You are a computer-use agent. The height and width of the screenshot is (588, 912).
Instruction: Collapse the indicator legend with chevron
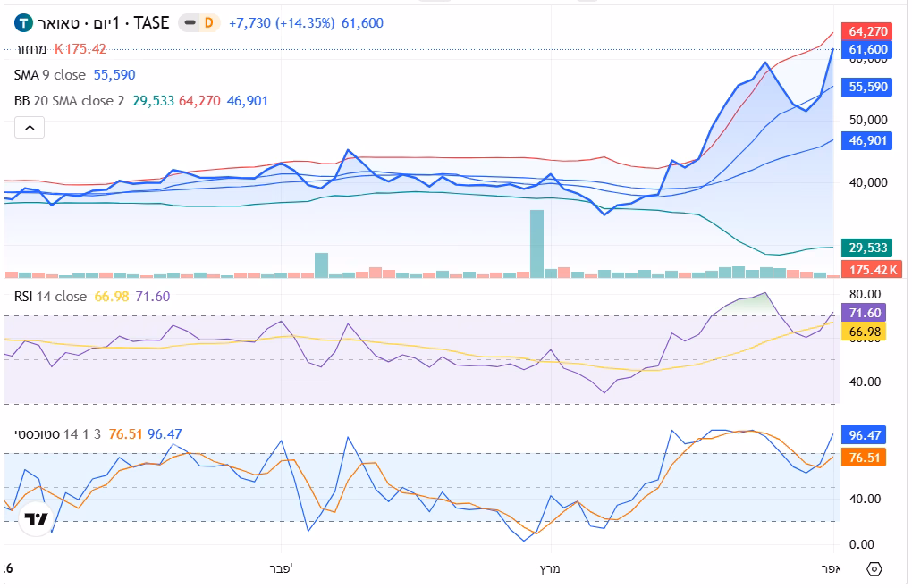[29, 129]
